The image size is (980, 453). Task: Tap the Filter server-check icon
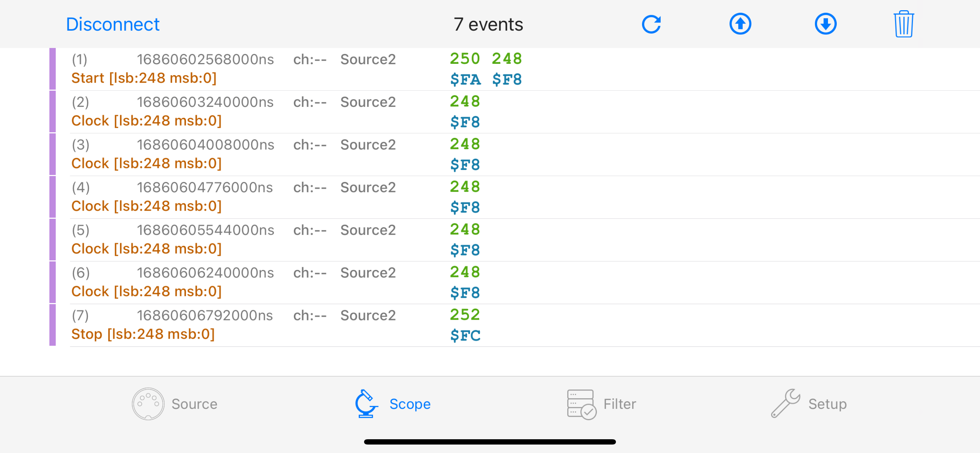coord(581,404)
